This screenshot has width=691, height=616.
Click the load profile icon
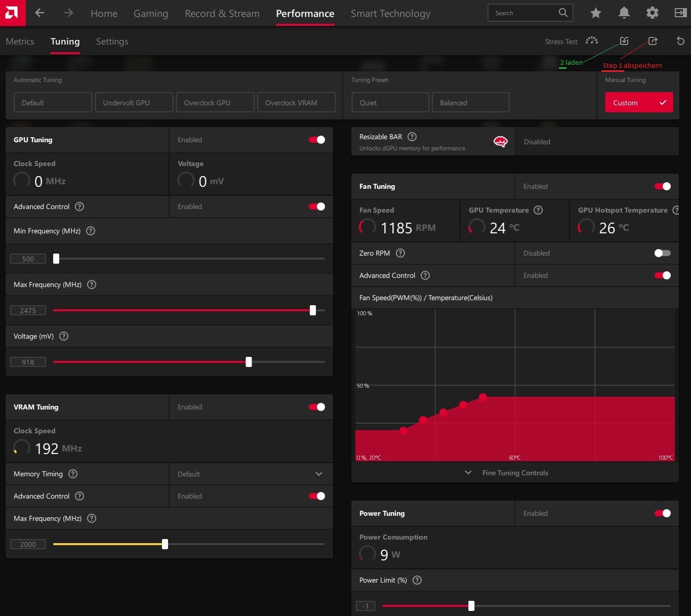point(624,41)
